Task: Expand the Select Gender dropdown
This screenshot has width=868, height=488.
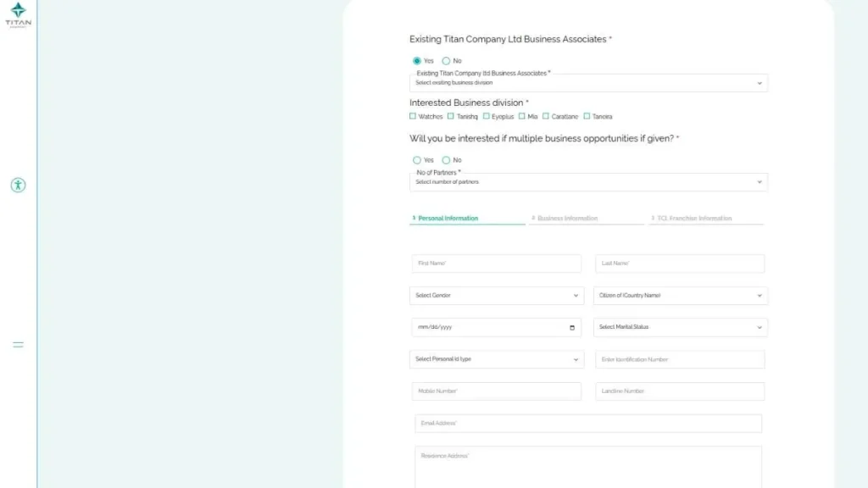Action: [497, 296]
